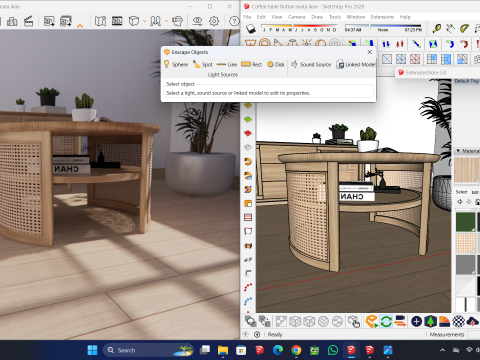Open the File menu in SketchUp
The height and width of the screenshot is (360, 480).
click(x=247, y=17)
